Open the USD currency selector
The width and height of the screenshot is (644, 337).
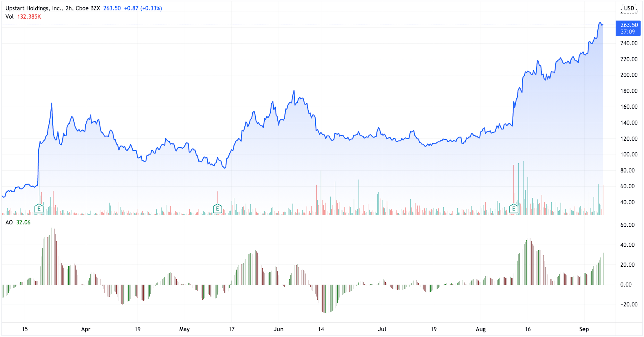tap(629, 8)
